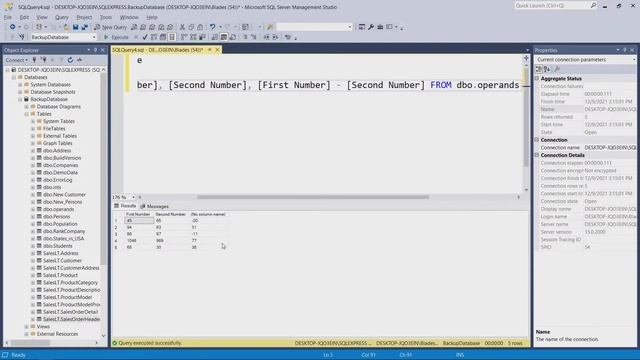Close the SQLQuery4.sql tab
The height and width of the screenshot is (360, 640).
click(218, 50)
